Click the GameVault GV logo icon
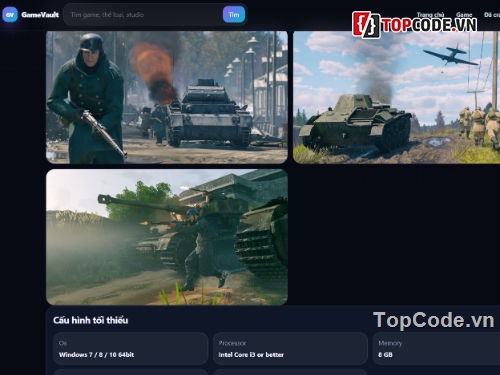The width and height of the screenshot is (500, 375). pyautogui.click(x=10, y=15)
